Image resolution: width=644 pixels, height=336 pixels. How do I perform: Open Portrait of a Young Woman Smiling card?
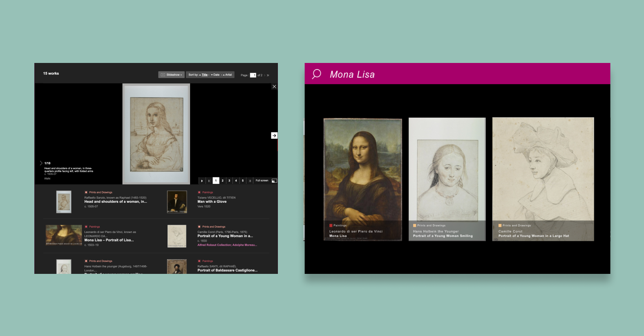pos(447,179)
